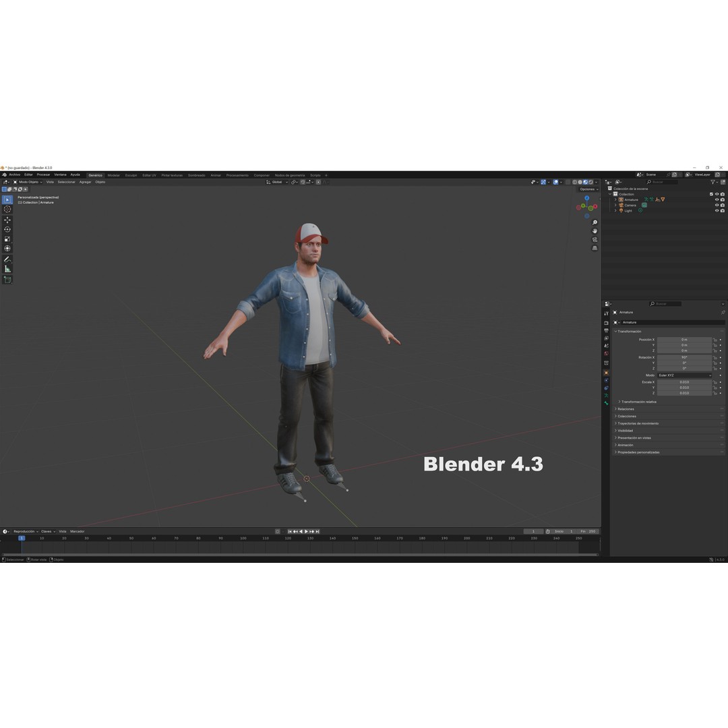Hide the Camera in the outliner with its eye icon

click(x=717, y=205)
